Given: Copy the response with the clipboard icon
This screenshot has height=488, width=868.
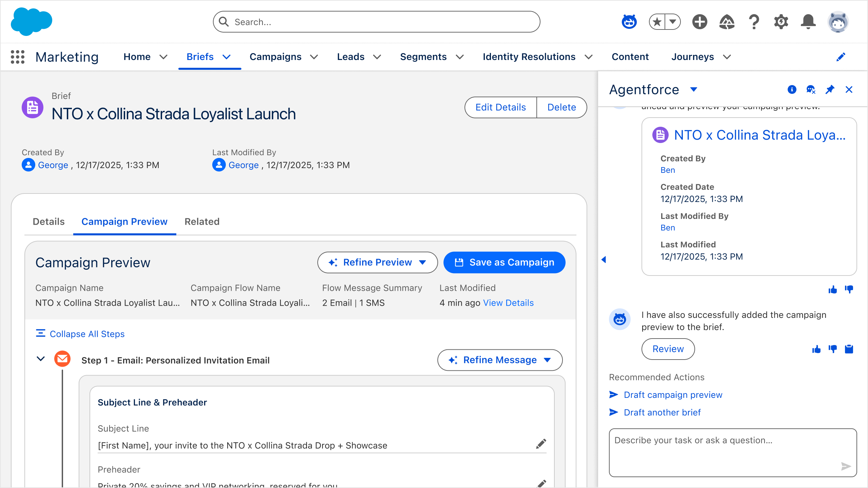Looking at the screenshot, I should [x=849, y=349].
